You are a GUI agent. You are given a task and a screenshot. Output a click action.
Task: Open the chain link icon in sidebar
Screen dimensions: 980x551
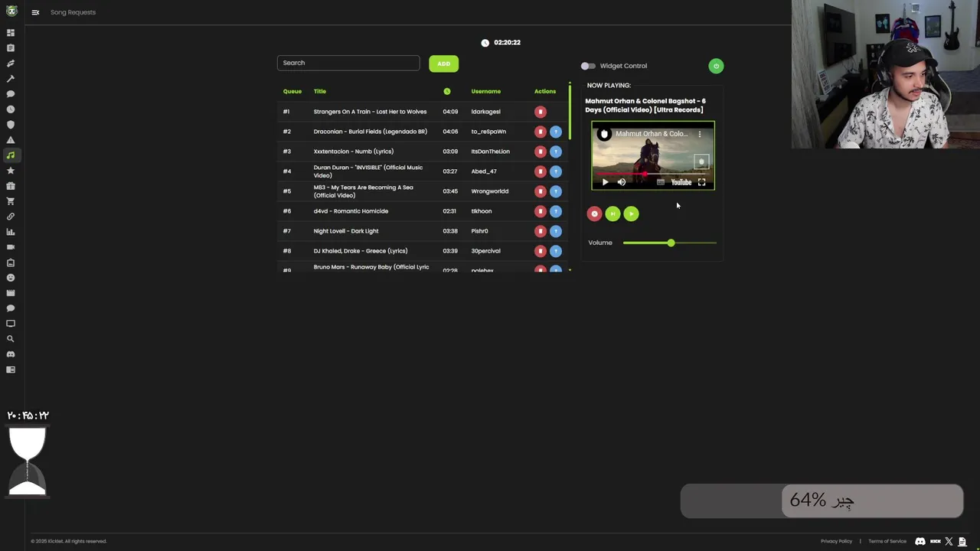point(11,217)
